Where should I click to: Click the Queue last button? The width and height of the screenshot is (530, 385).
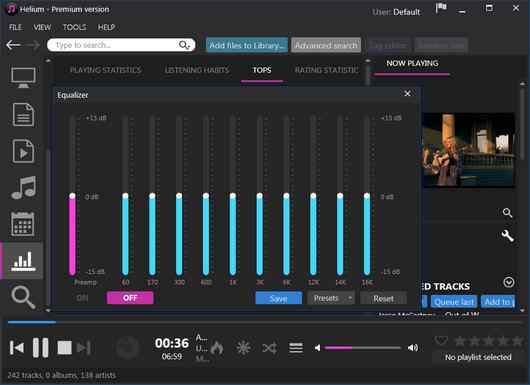tap(454, 302)
